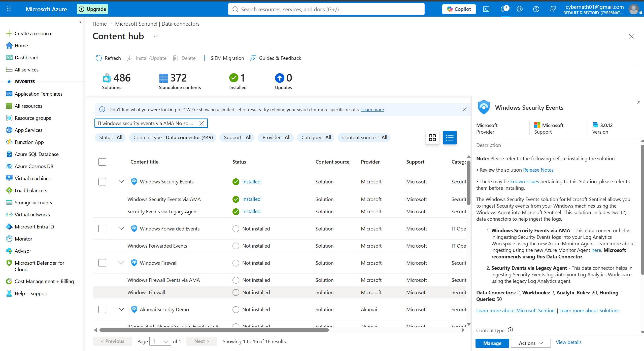
Task: Clear the search box with X
Action: 201,123
